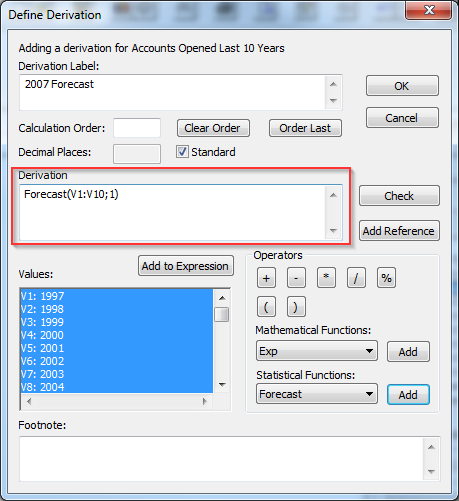This screenshot has height=501, width=459.
Task: Click the Values list scroll-down arrow
Action: (x=222, y=385)
